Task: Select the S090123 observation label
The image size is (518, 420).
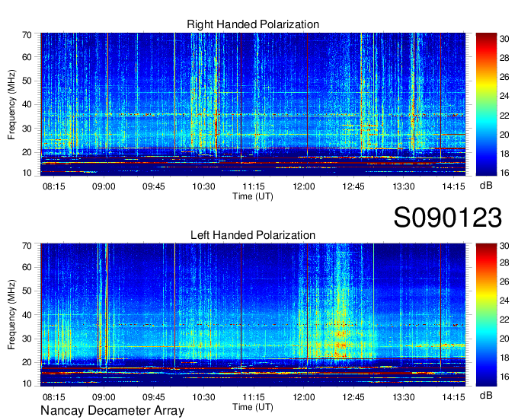Action: [x=448, y=218]
